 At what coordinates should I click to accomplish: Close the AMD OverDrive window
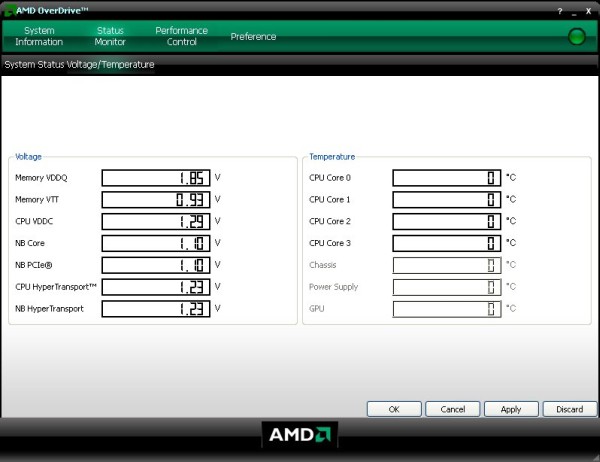[x=589, y=11]
